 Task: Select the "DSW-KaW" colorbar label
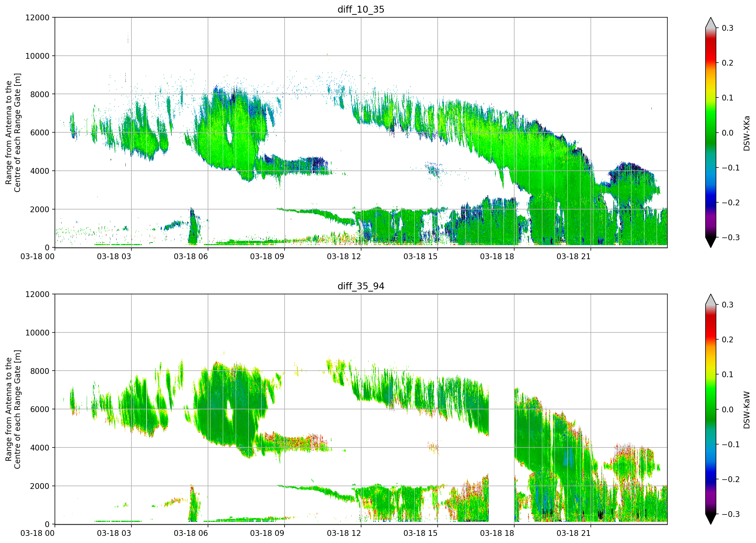(746, 410)
